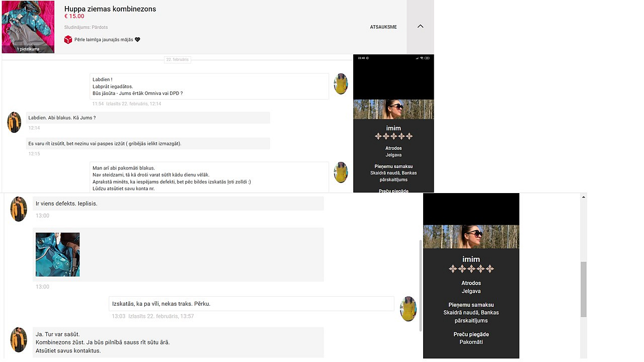
Task: Click the seller avatar next to 'Ja. Tur var sašūt.'
Action: pyautogui.click(x=19, y=339)
